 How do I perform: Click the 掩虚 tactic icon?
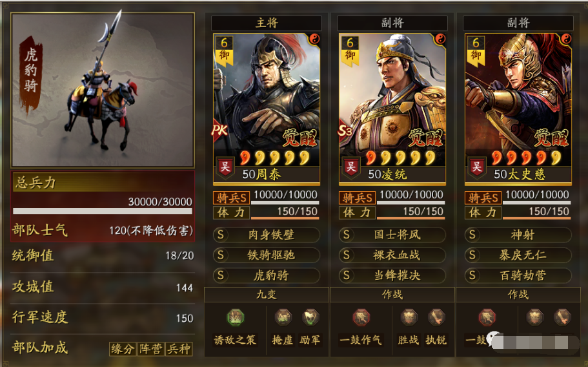pyautogui.click(x=283, y=317)
